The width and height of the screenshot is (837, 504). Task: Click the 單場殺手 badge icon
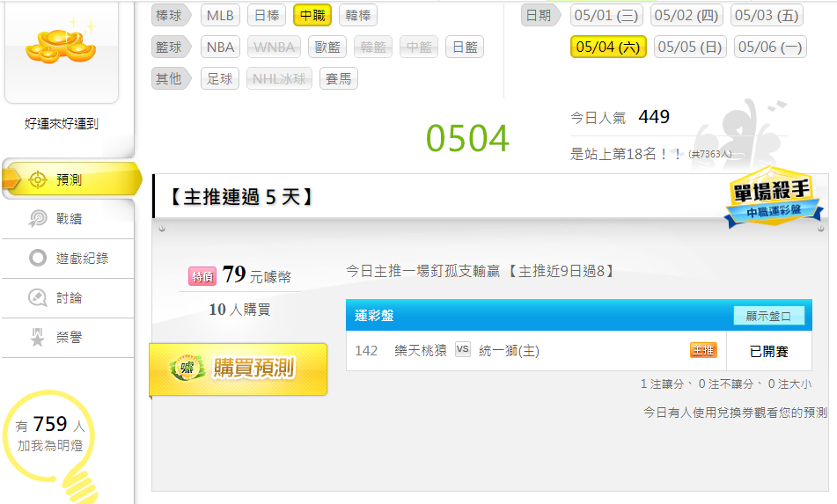773,197
